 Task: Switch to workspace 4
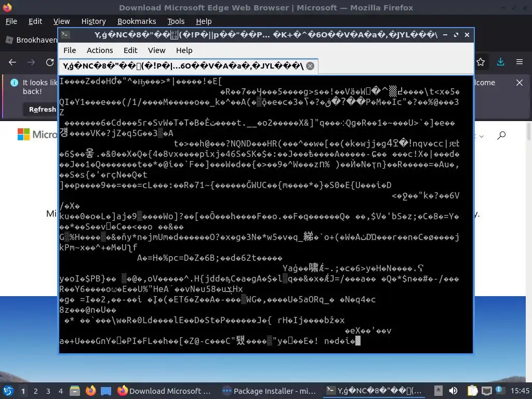tap(61, 391)
